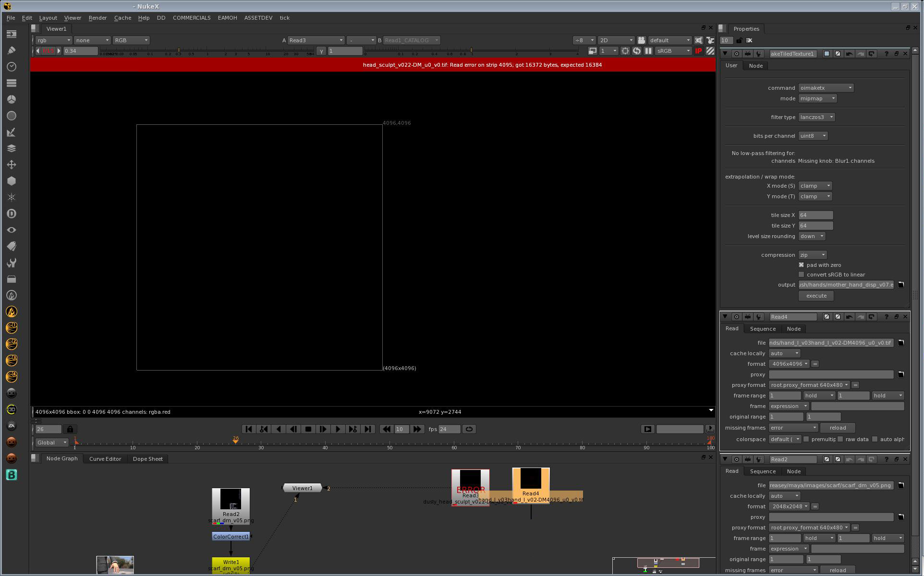
Task: Open the Deep nodes D icon
Action: [12, 214]
